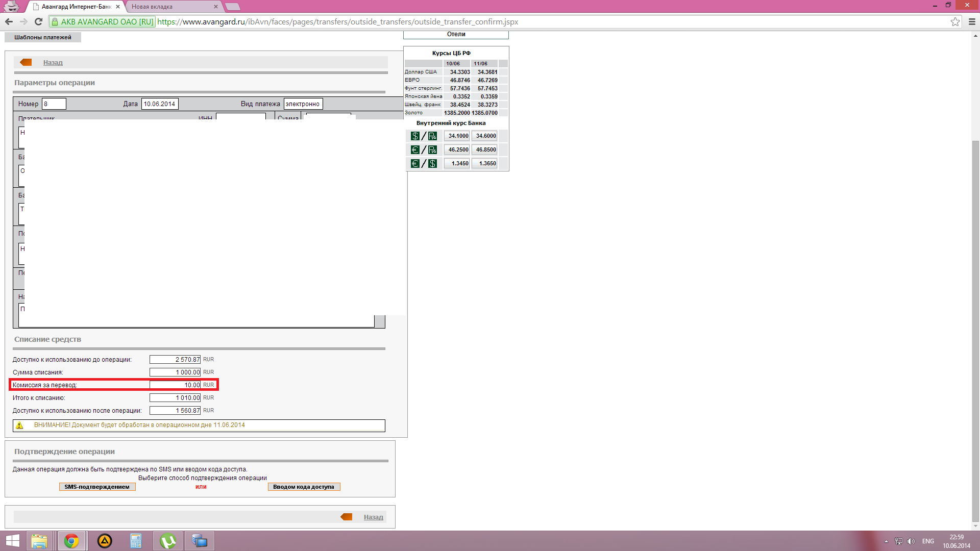980x551 pixels.
Task: Click the euro to ruble exchange icon
Action: click(424, 150)
